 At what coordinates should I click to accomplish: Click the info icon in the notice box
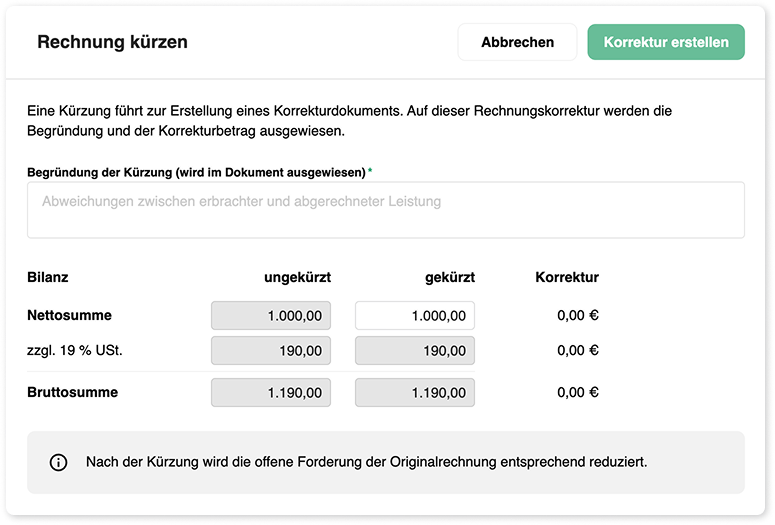tap(58, 463)
